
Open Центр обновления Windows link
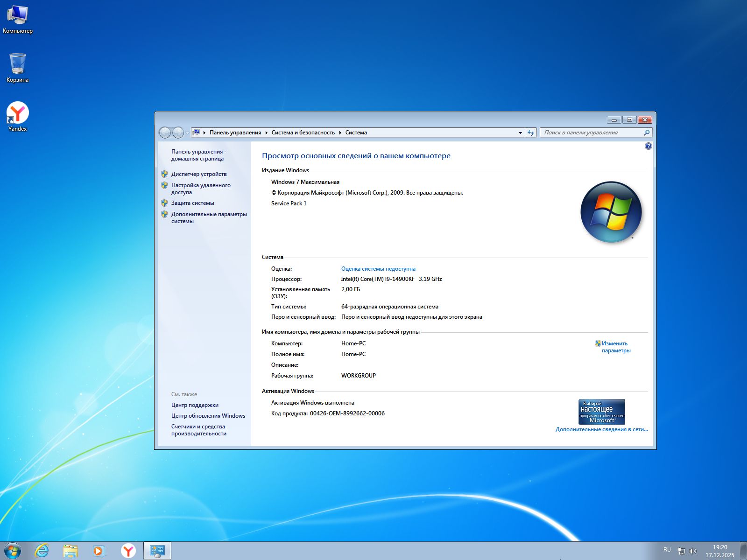click(208, 416)
